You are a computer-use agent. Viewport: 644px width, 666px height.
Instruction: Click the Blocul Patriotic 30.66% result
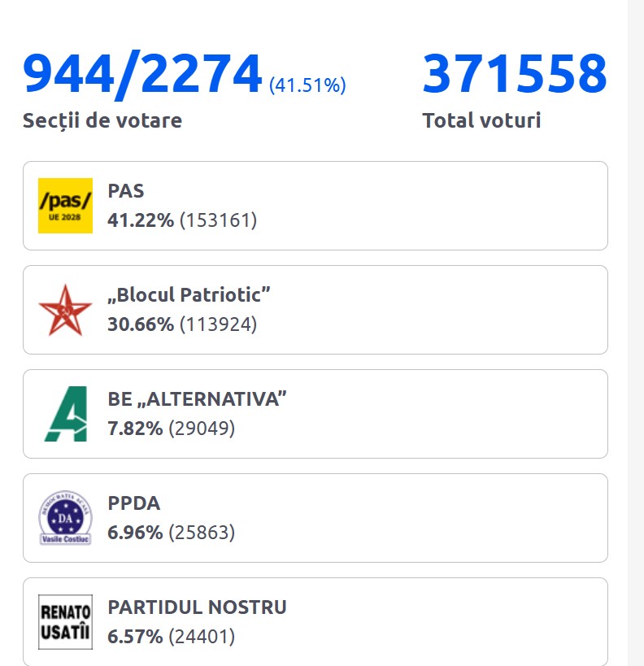pyautogui.click(x=141, y=324)
